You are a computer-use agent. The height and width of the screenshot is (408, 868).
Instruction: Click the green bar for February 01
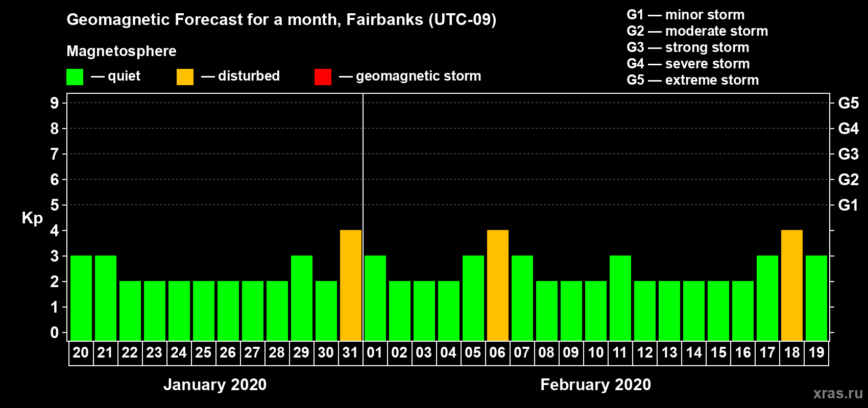coord(375,298)
